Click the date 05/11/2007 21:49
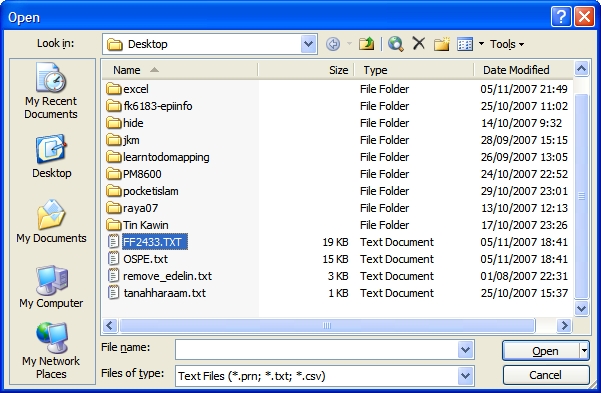The image size is (601, 393). 524,89
